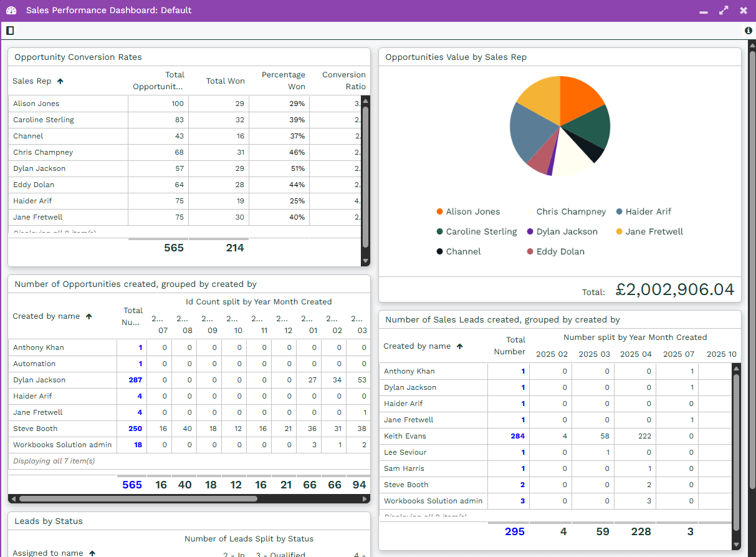Screen dimensions: 756x557
Task: Click sort arrow beside Created by name in Sales Leads
Action: (460, 346)
